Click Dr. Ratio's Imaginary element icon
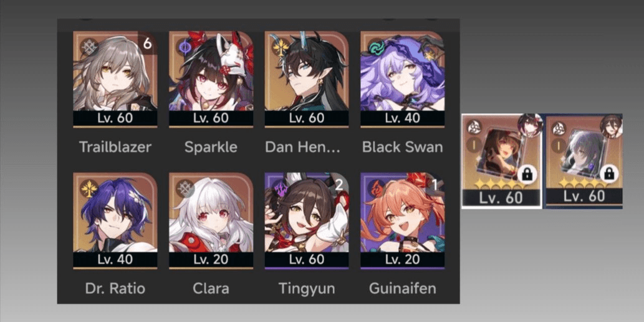The image size is (644, 322). pyautogui.click(x=89, y=189)
